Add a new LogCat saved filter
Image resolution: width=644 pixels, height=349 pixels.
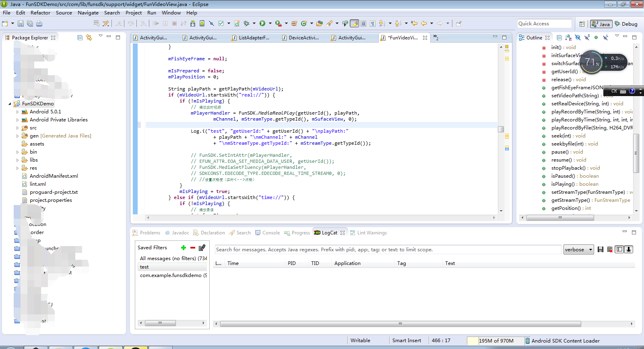pos(184,248)
